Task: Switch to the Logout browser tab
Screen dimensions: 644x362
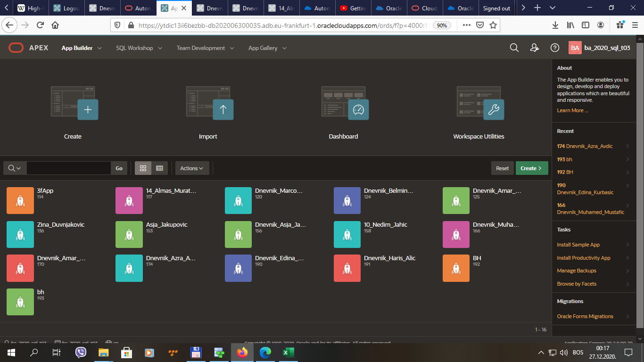Action: coord(67,8)
